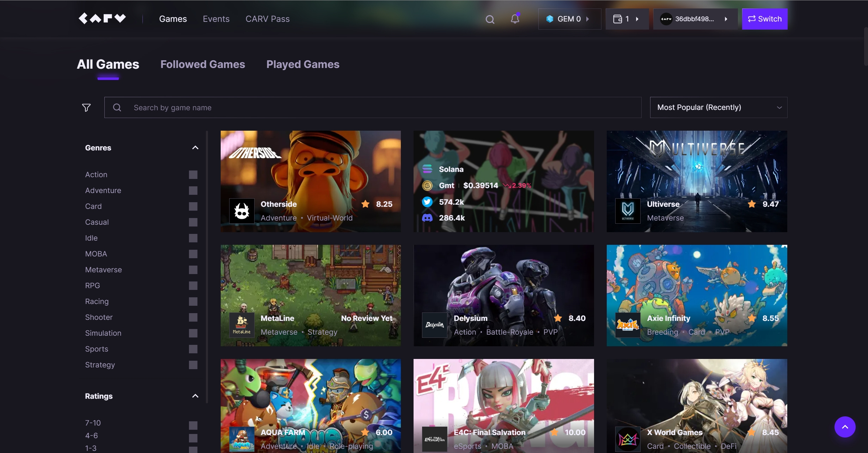868x453 pixels.
Task: Open the header search magnifier icon
Action: (x=490, y=19)
